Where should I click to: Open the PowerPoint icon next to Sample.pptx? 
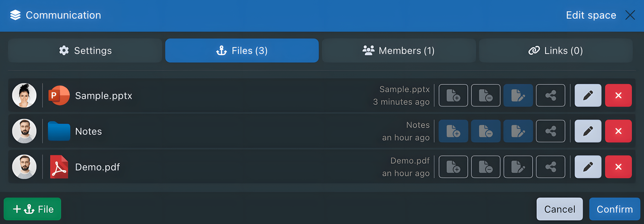(59, 95)
